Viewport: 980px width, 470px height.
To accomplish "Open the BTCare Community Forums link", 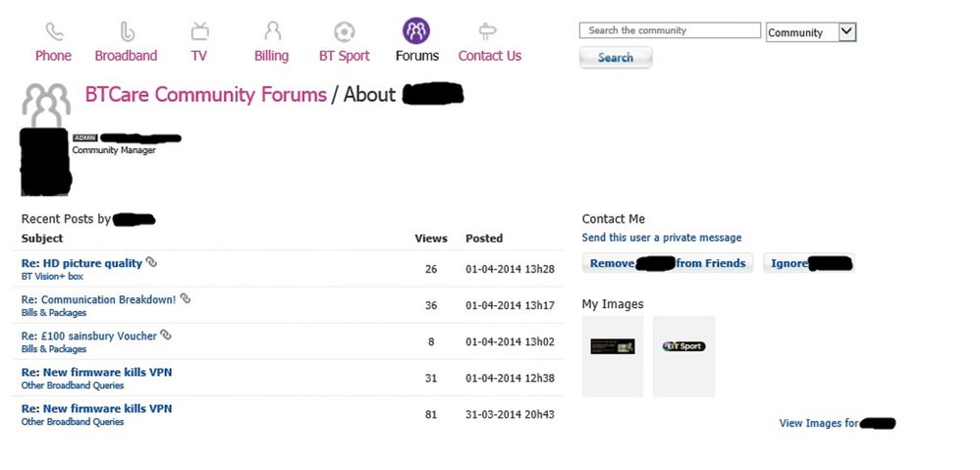I will tap(205, 95).
